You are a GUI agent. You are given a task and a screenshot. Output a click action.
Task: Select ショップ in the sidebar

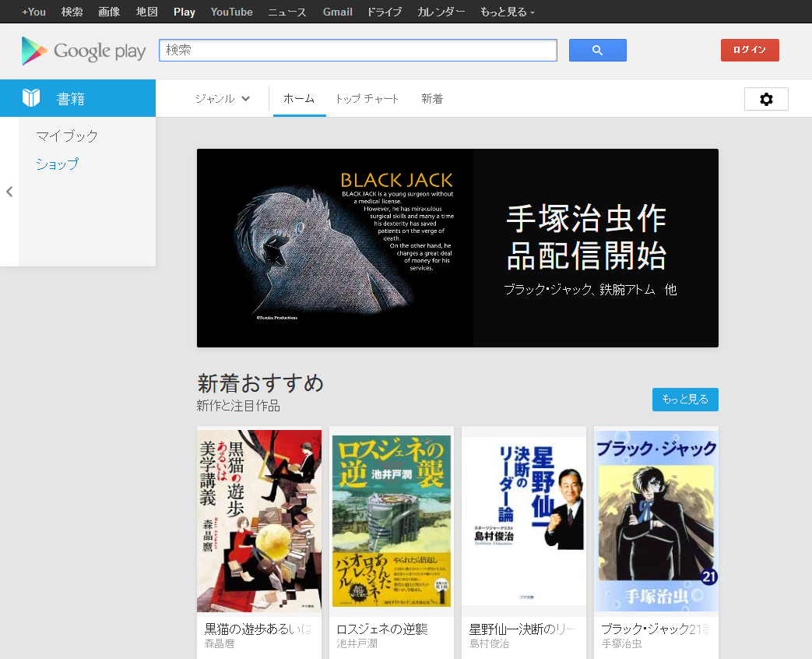click(57, 164)
